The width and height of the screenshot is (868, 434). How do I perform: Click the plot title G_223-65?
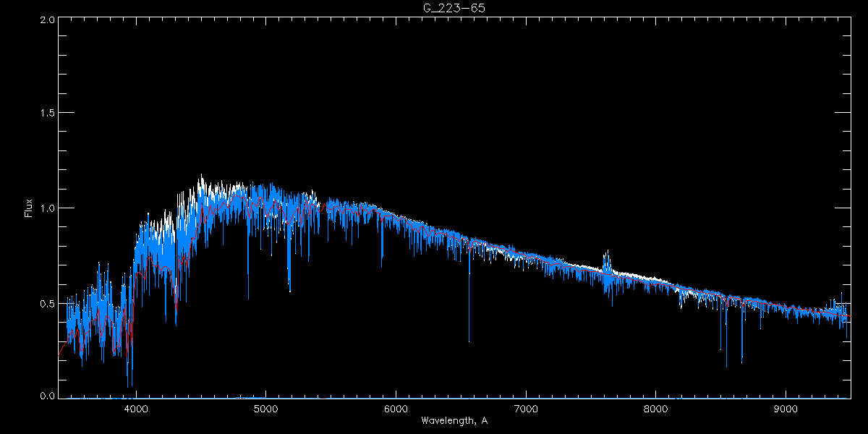[x=454, y=8]
